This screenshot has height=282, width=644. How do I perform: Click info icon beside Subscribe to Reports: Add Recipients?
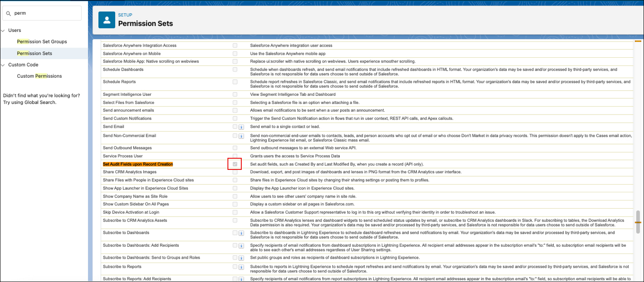pyautogui.click(x=241, y=279)
